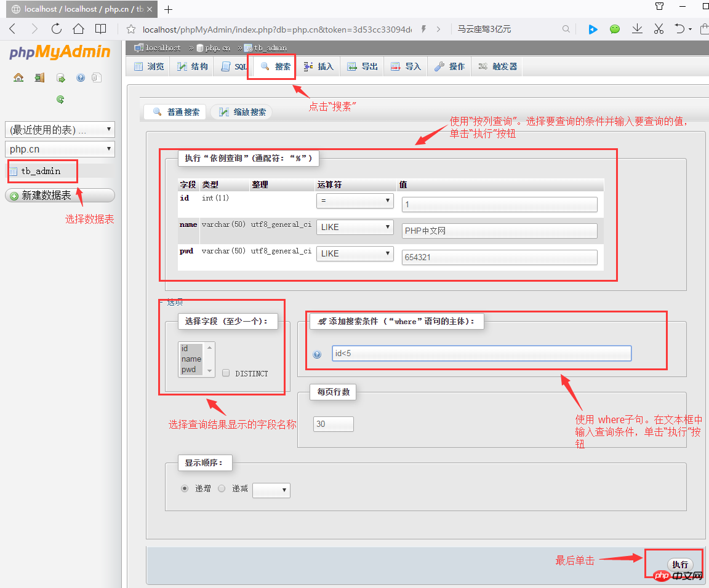Reload navigation panel green icon
Viewport: 709px width, 588px height.
coord(60,100)
